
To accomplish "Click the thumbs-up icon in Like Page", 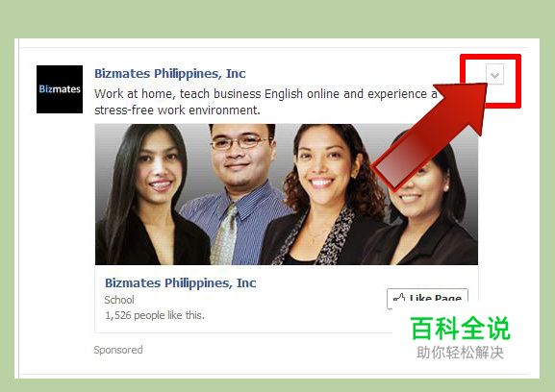I will pos(399,298).
